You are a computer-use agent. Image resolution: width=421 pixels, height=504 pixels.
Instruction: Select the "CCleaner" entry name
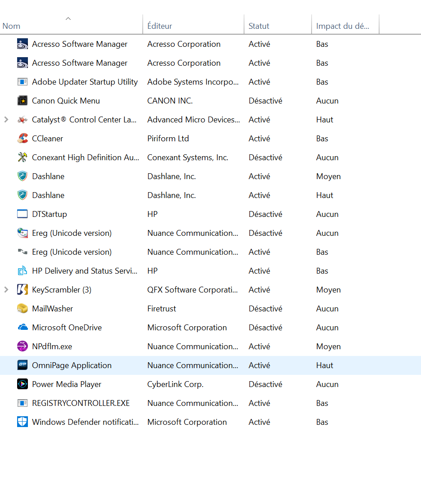[48, 139]
